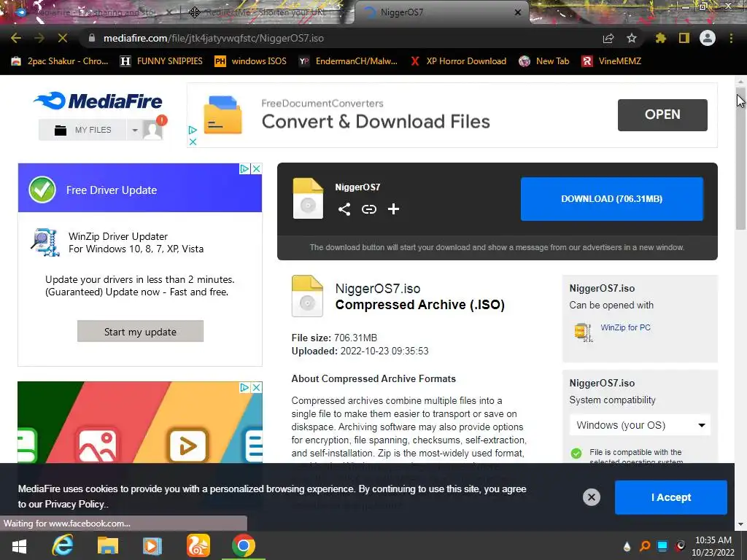Image resolution: width=747 pixels, height=560 pixels.
Task: Open File Explorer from the taskbar
Action: (108, 545)
